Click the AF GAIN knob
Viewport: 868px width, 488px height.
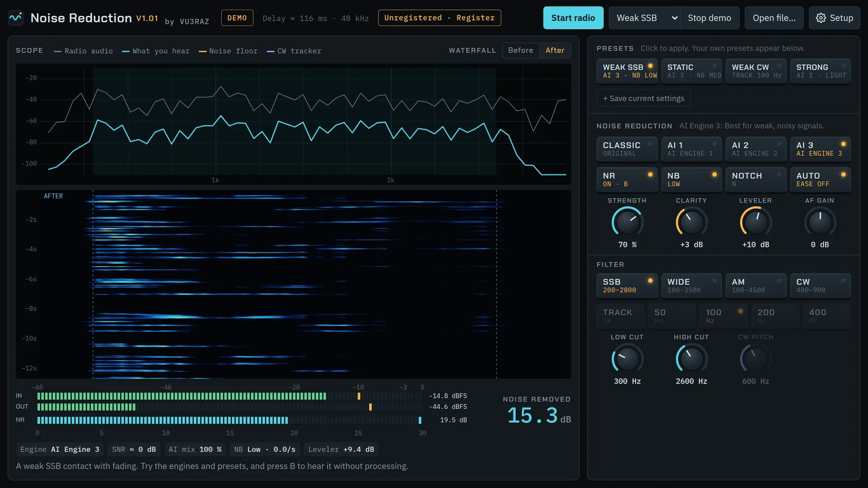820,222
